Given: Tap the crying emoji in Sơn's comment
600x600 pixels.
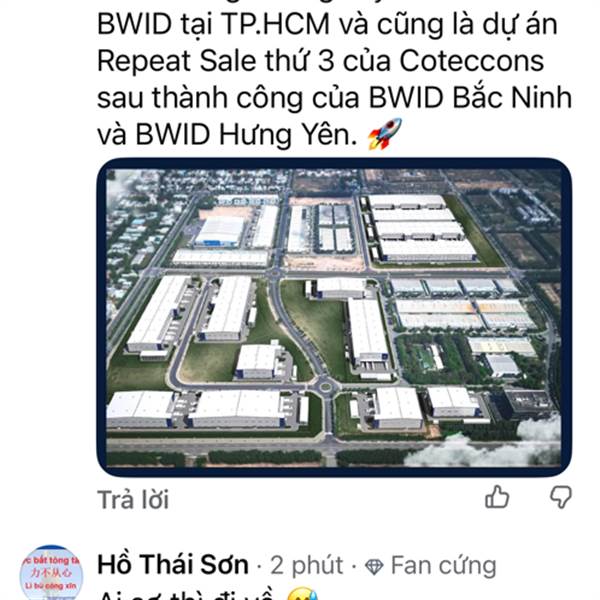Looking at the screenshot, I should click(x=302, y=594).
